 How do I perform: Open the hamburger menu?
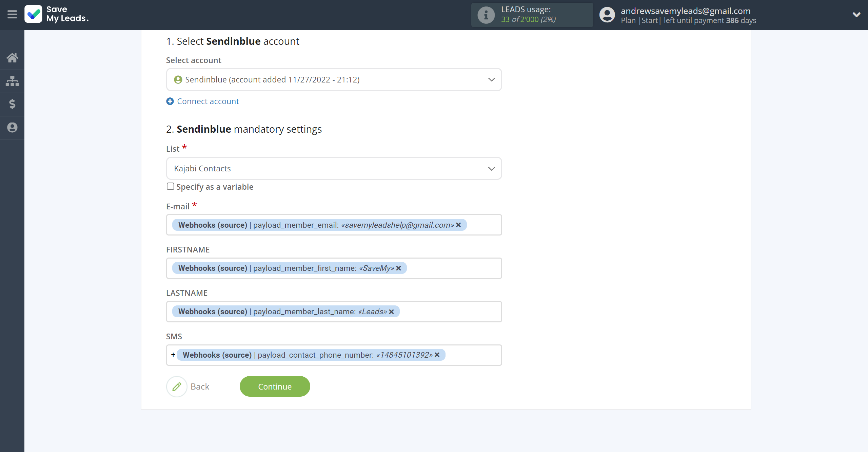pyautogui.click(x=12, y=14)
